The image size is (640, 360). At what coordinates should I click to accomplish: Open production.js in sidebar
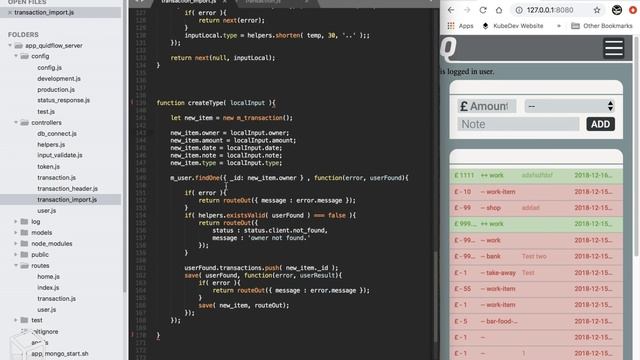[x=56, y=89]
